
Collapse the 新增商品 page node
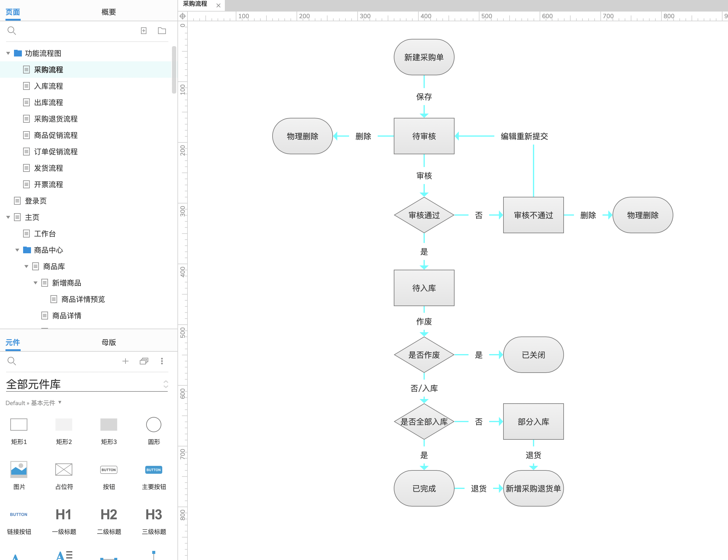[35, 283]
